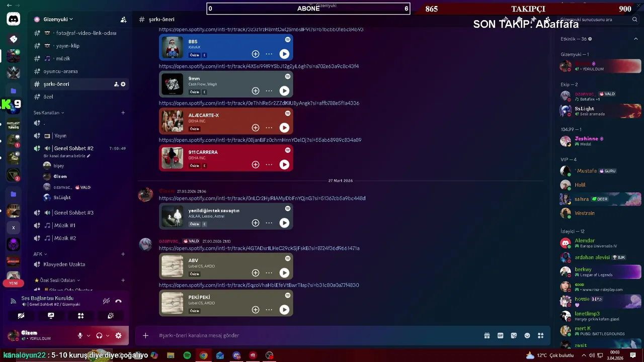Viewport: 644px width, 362px height.
Task: Open Alemdar's profile in the member list
Action: point(600,243)
